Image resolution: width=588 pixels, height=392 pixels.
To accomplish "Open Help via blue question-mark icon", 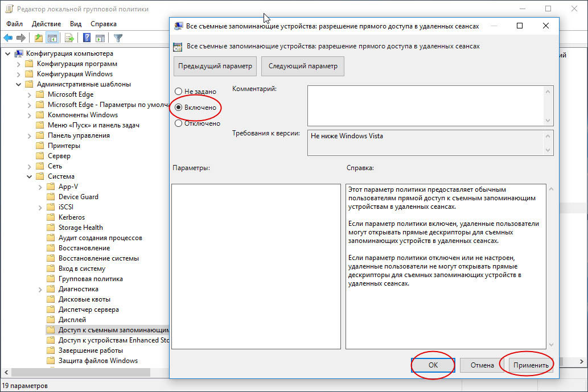I will click(x=87, y=38).
